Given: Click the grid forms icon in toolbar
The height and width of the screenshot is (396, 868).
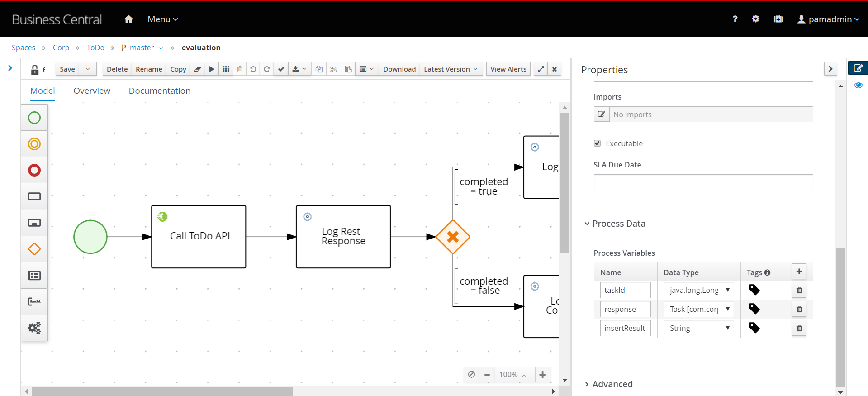Looking at the screenshot, I should [226, 69].
